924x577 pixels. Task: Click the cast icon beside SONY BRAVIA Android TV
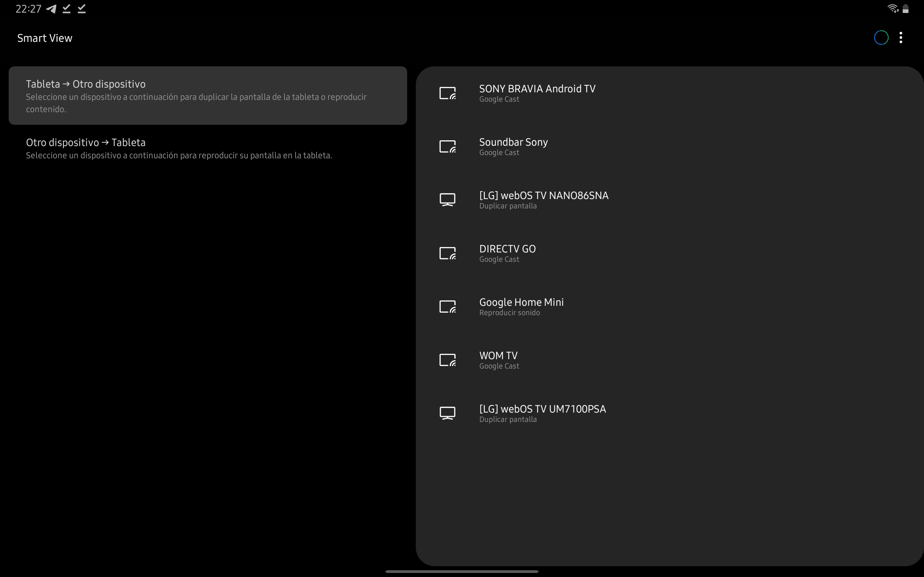[x=448, y=93]
